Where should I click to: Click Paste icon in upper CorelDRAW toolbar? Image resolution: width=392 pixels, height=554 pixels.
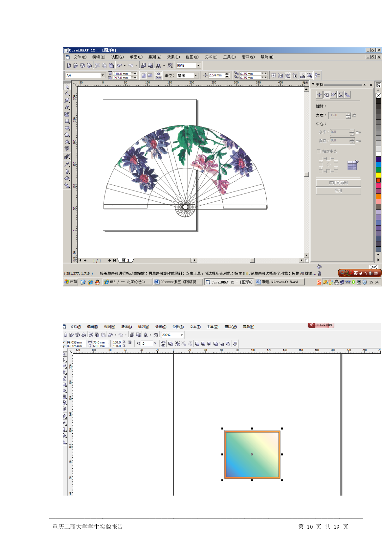(111, 65)
